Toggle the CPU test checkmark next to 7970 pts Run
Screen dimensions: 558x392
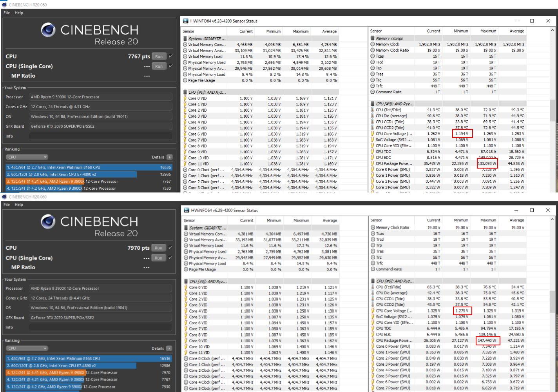170,248
